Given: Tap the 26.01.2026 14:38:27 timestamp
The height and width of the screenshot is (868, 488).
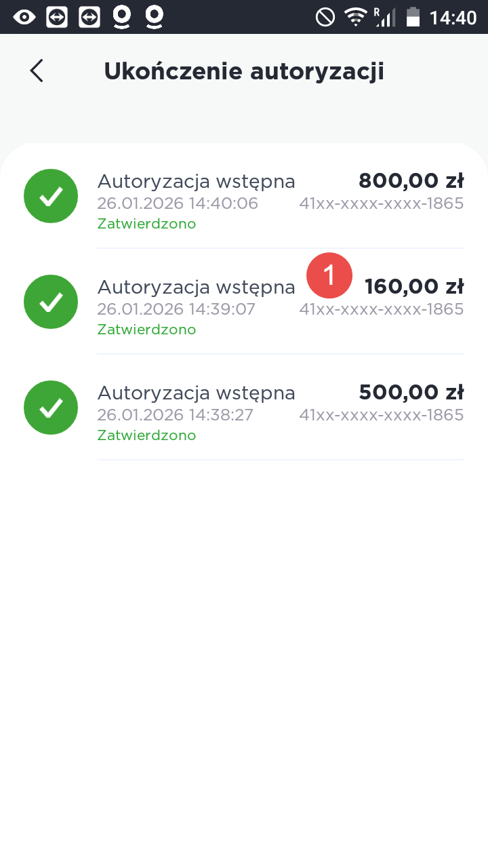Looking at the screenshot, I should 175,415.
